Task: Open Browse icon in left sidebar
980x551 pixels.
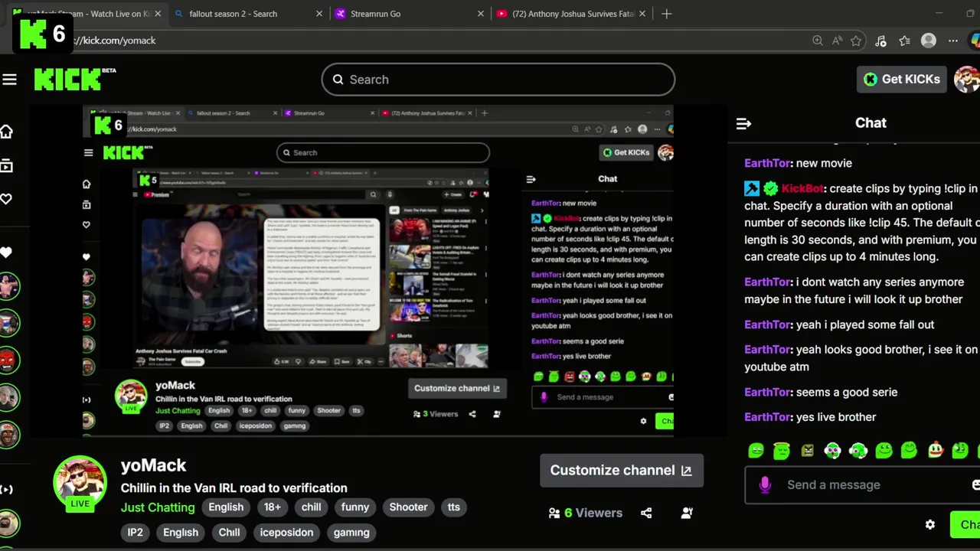Action: [x=6, y=165]
